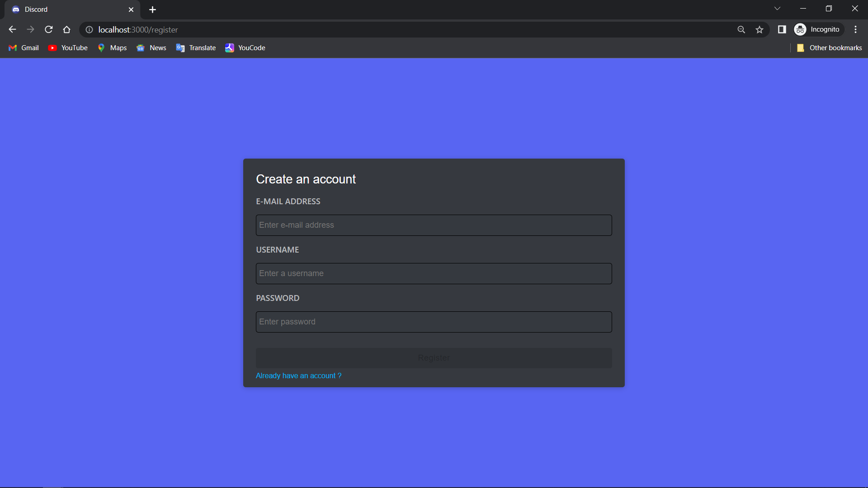Expand the tab search chevron
The image size is (868, 488).
pos(777,9)
